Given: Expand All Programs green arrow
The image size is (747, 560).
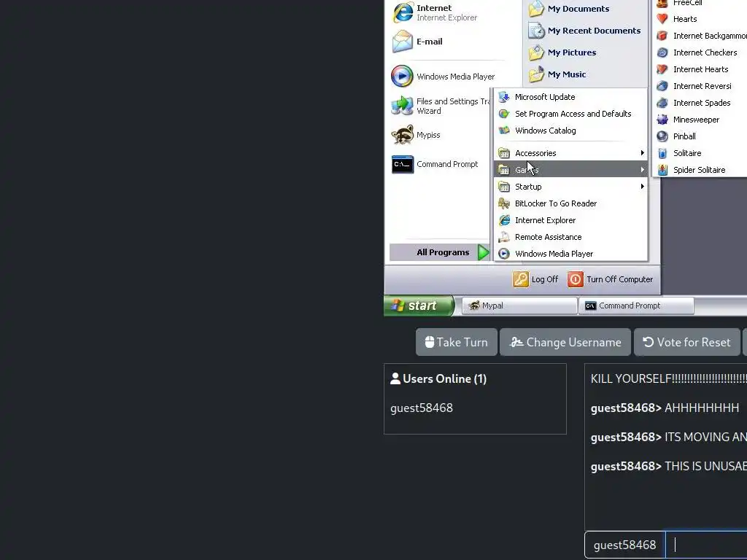Looking at the screenshot, I should [484, 252].
